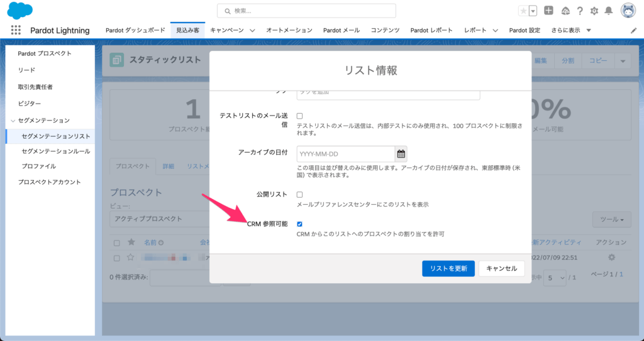Click the キャンセル button
This screenshot has height=341, width=644.
pyautogui.click(x=501, y=269)
